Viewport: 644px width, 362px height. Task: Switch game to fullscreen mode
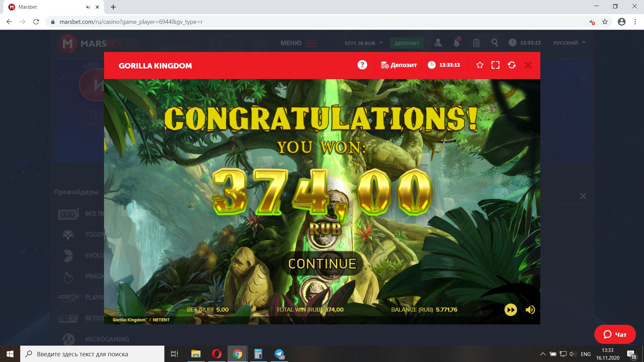pos(495,65)
